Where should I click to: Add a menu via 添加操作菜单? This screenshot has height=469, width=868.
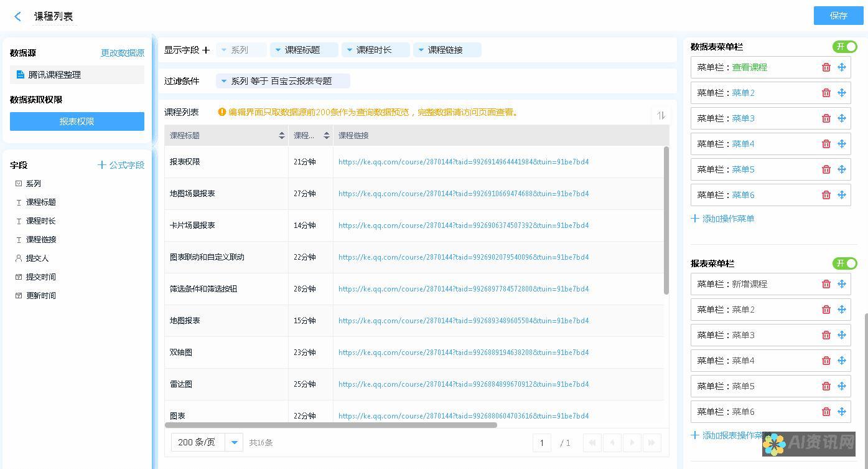click(723, 219)
